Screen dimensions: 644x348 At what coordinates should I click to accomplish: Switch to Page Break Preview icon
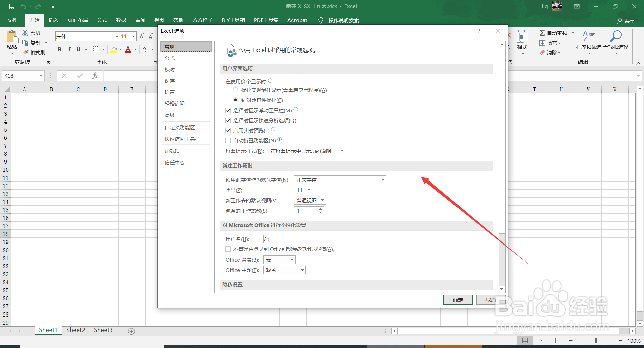click(558, 341)
